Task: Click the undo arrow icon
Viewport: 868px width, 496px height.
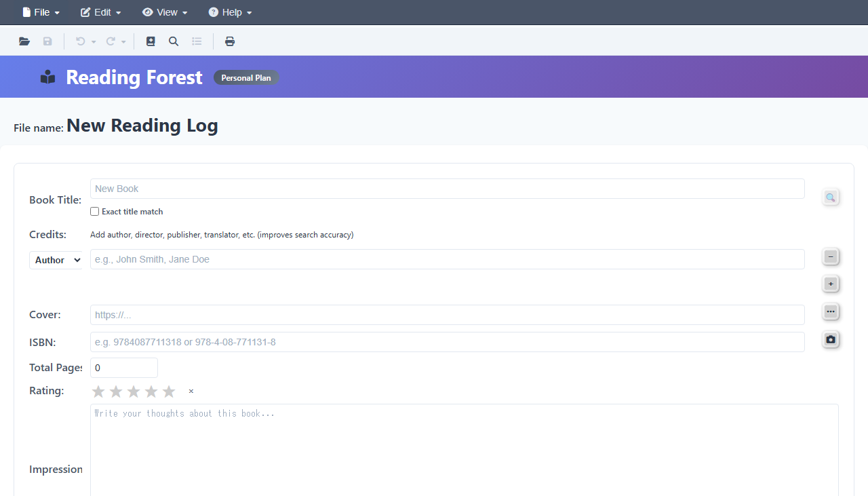Action: (x=80, y=41)
